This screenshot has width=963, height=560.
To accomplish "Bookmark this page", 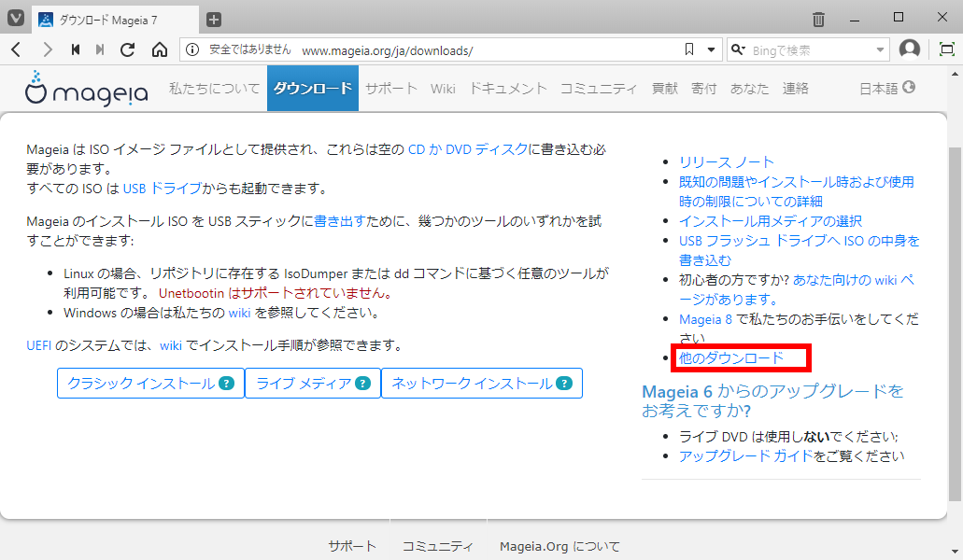I will (689, 49).
